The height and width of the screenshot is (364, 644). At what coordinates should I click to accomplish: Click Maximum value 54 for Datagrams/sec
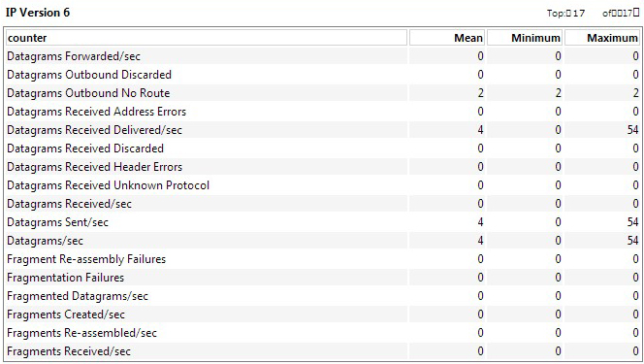coord(632,241)
